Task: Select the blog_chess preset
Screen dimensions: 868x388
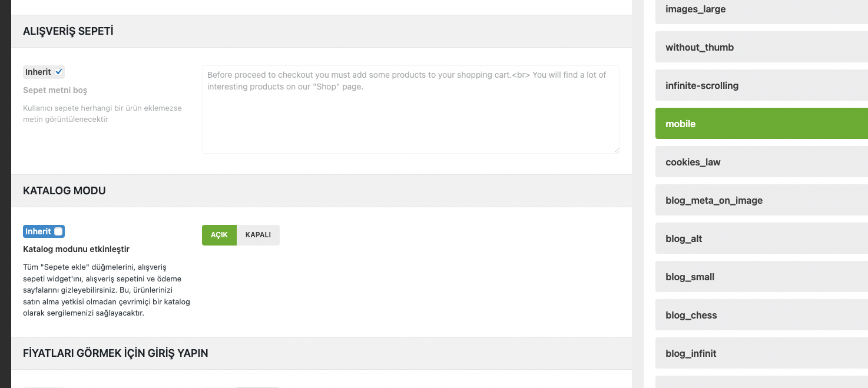Action: coord(761,315)
